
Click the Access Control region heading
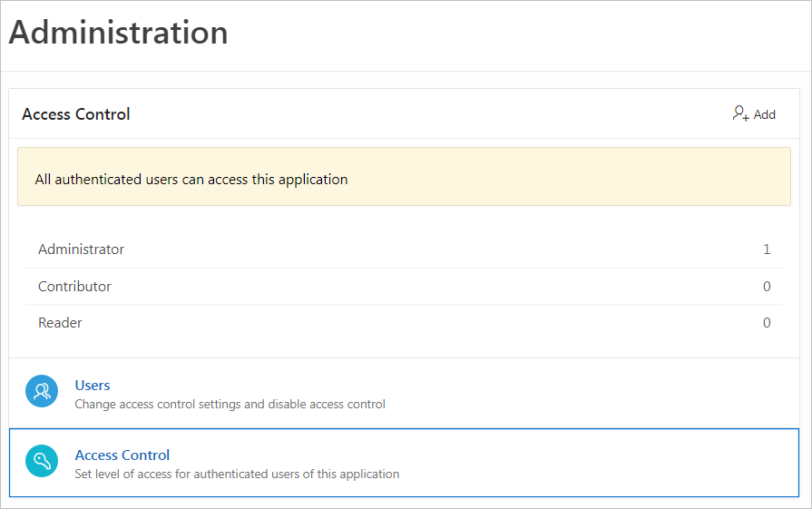pos(76,114)
